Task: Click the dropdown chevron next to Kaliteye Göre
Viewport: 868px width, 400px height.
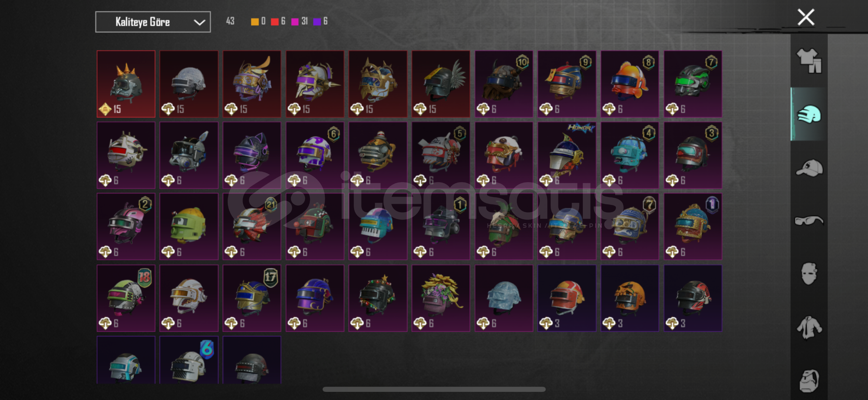Action: point(199,22)
